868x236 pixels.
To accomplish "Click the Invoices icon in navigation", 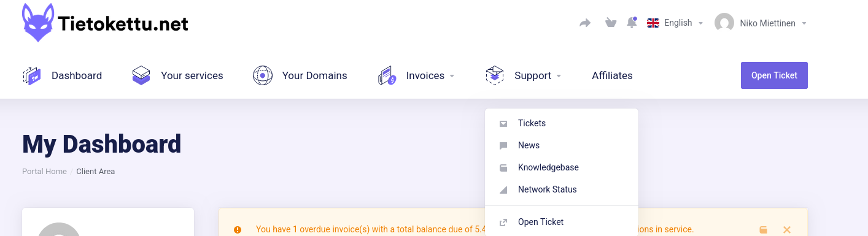I will pos(387,76).
